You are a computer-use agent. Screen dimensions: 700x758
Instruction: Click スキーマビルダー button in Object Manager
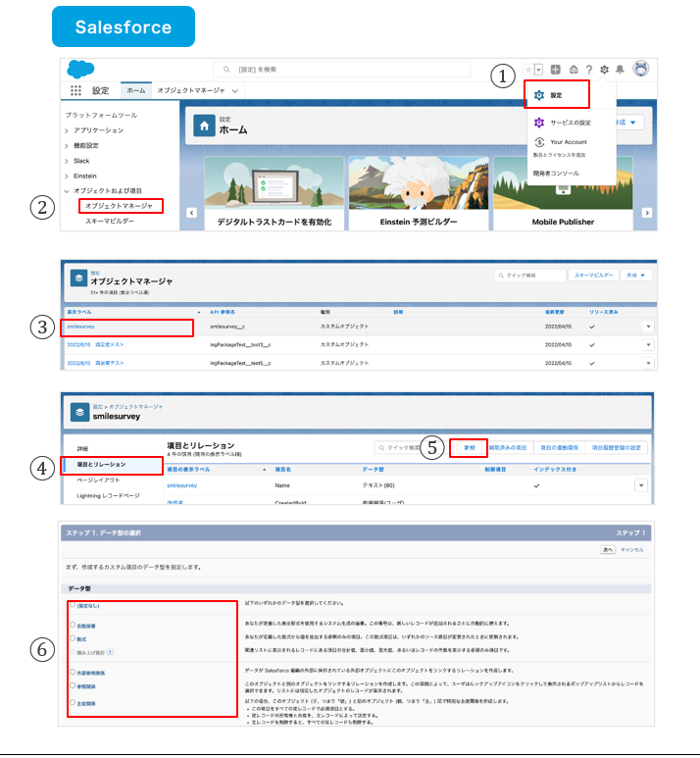click(x=593, y=276)
